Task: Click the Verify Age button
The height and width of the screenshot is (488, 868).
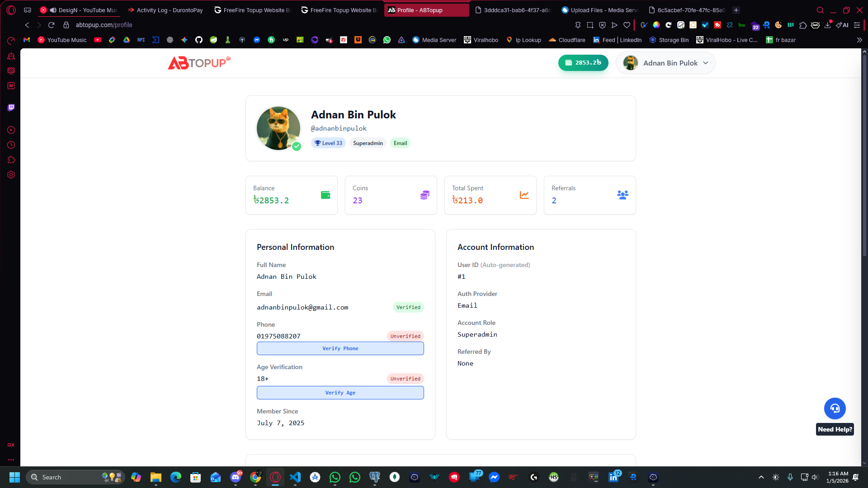Action: coord(340,393)
